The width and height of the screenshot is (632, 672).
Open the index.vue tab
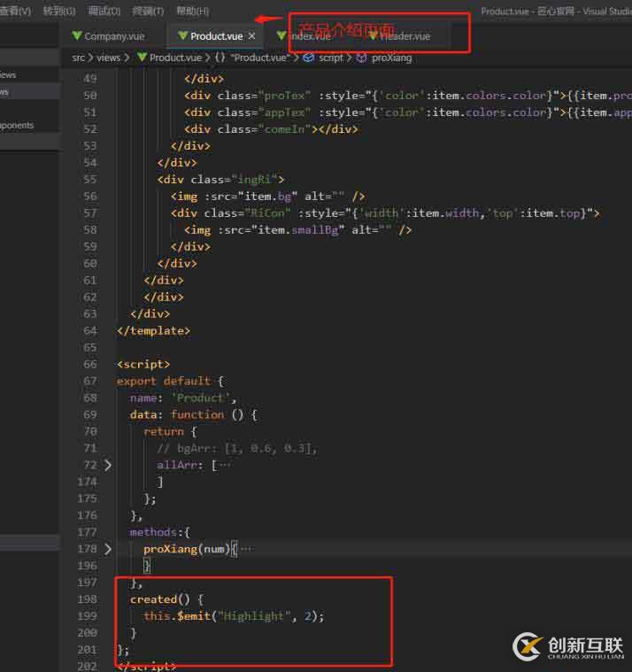pos(310,36)
